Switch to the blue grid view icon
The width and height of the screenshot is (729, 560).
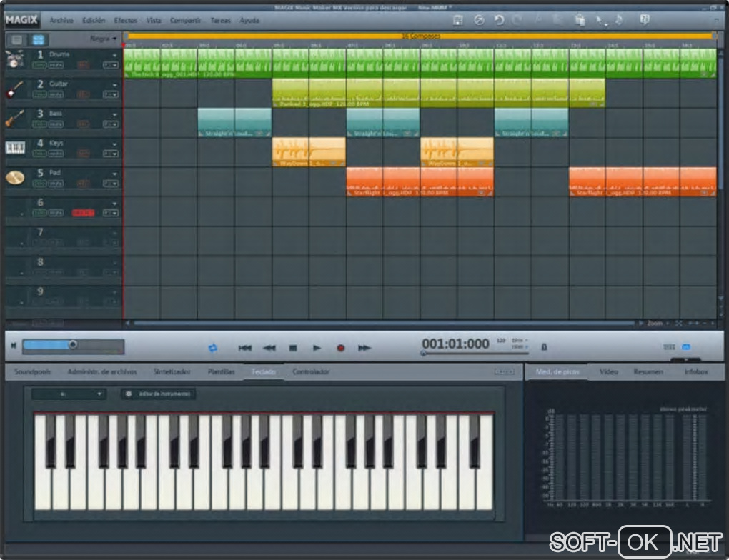39,40
